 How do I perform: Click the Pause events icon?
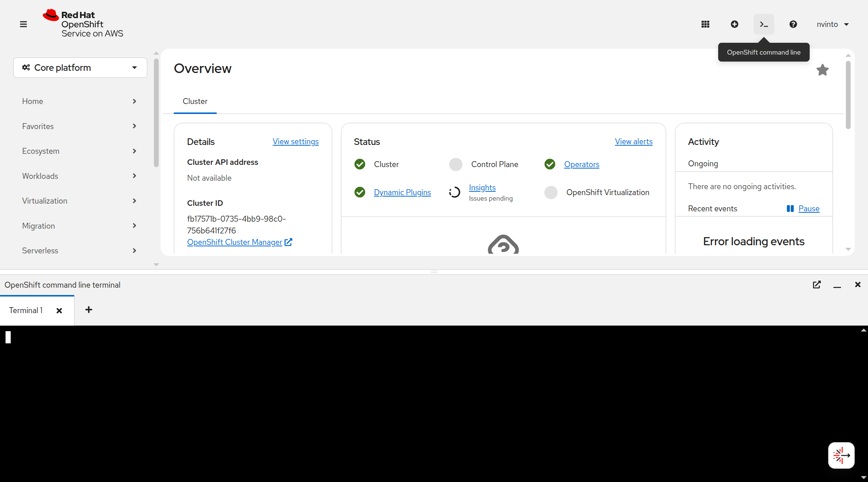click(x=790, y=209)
